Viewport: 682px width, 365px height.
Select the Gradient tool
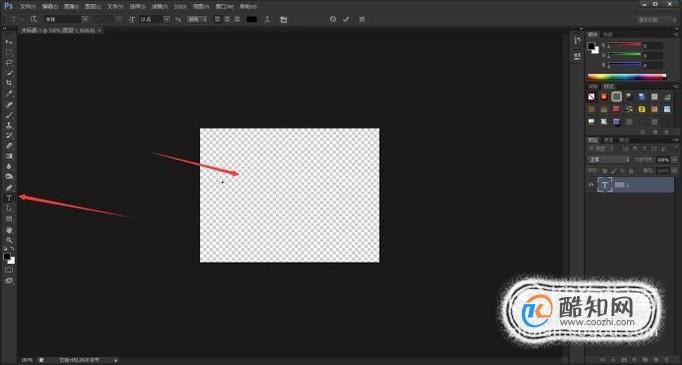tap(9, 156)
